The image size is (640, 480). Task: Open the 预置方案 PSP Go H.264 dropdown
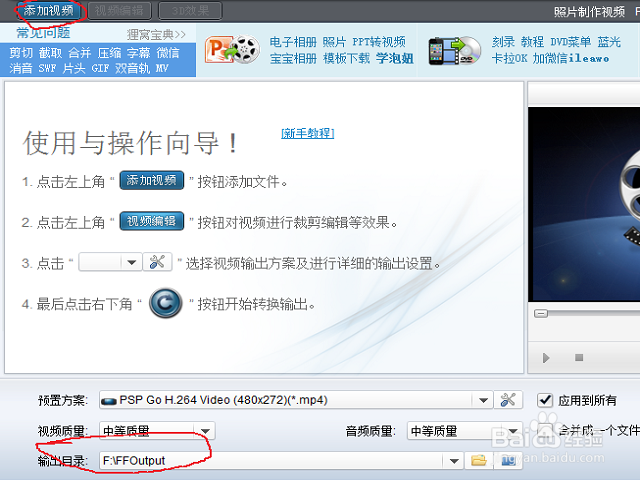pos(296,400)
